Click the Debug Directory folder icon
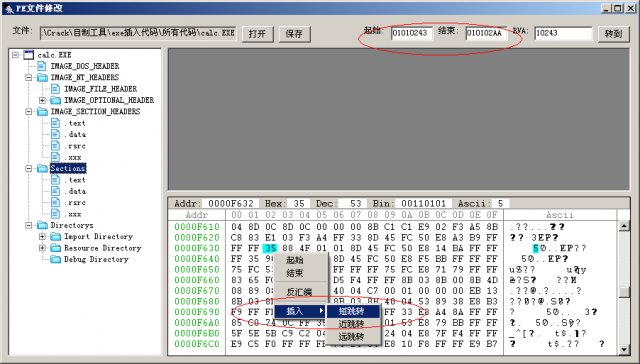Image resolution: width=640 pixels, height=364 pixels. click(x=56, y=259)
